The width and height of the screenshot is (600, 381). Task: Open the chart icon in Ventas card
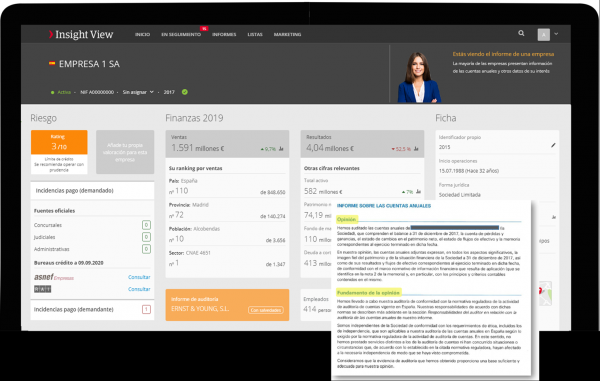click(x=281, y=149)
